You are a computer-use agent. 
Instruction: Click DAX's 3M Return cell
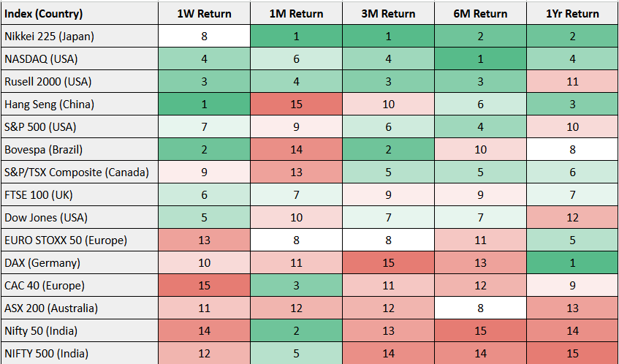(x=388, y=263)
